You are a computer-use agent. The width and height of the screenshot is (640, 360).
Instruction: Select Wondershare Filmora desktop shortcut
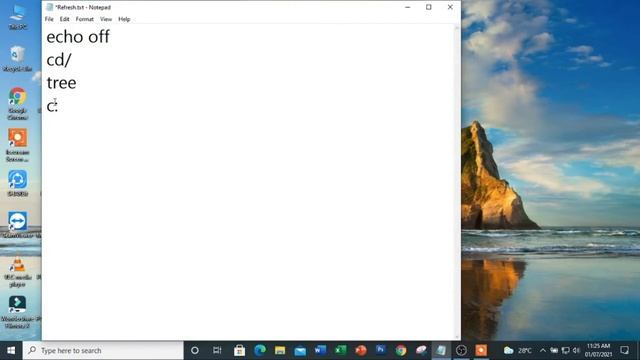pos(18,312)
